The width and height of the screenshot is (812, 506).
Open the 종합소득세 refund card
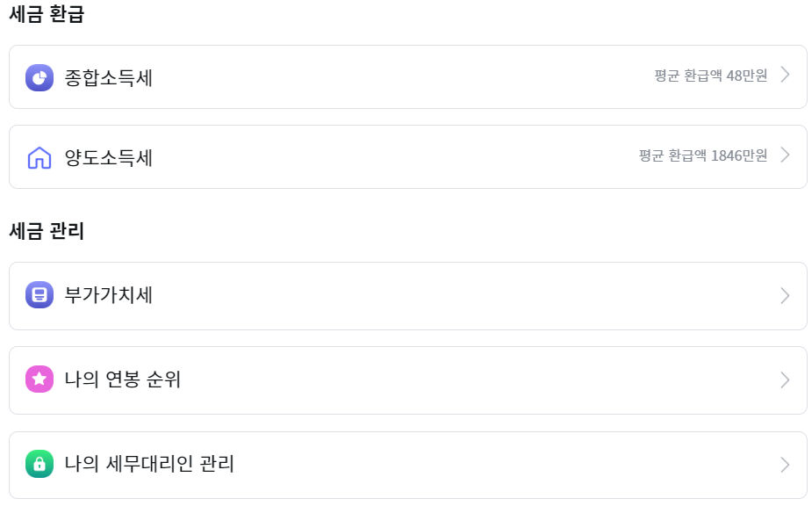406,76
